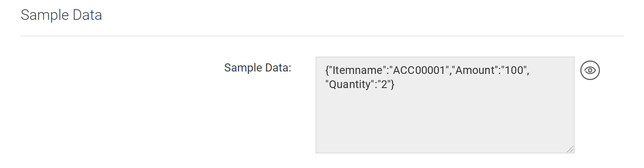Image resolution: width=644 pixels, height=168 pixels.
Task: Click the divider line under the heading
Action: [322, 36]
